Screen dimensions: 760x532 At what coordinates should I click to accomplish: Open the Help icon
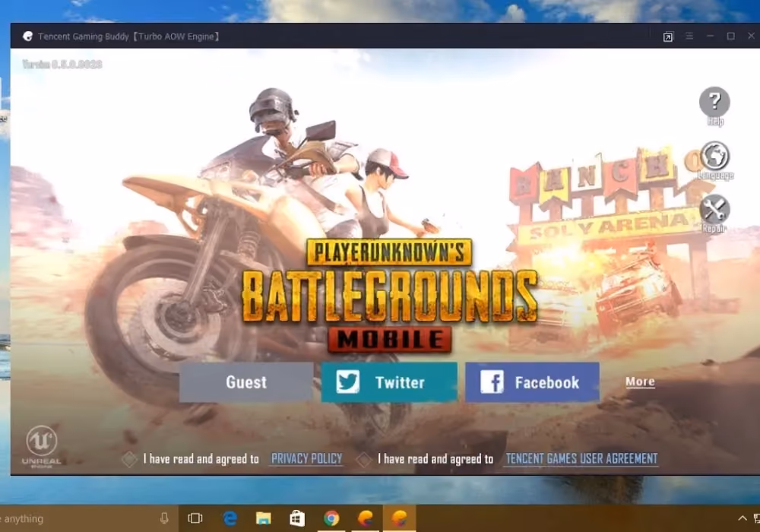pyautogui.click(x=714, y=103)
